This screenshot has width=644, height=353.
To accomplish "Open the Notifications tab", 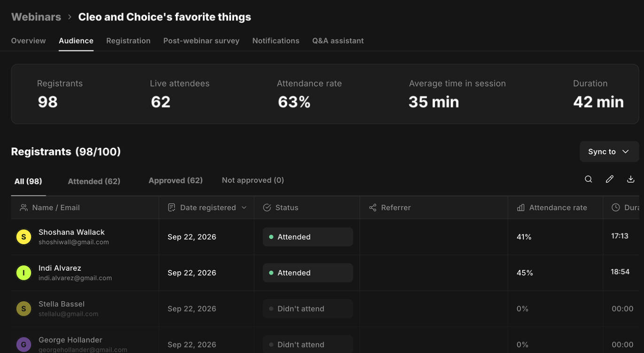I will click(x=276, y=41).
